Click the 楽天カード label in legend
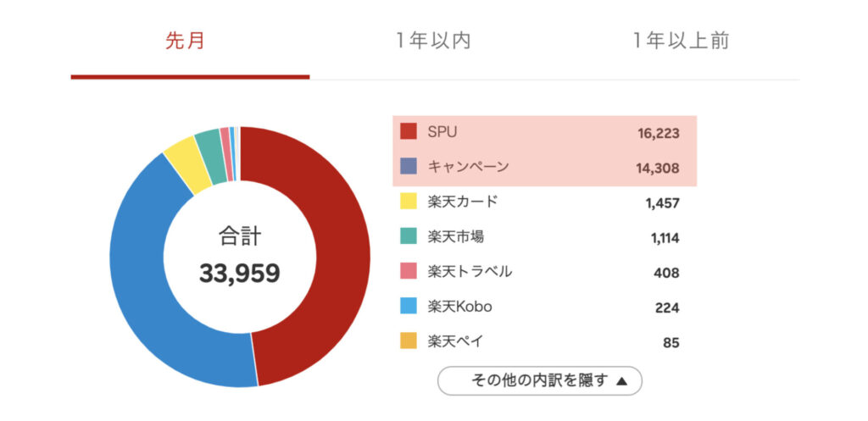The width and height of the screenshot is (868, 421). 463,202
